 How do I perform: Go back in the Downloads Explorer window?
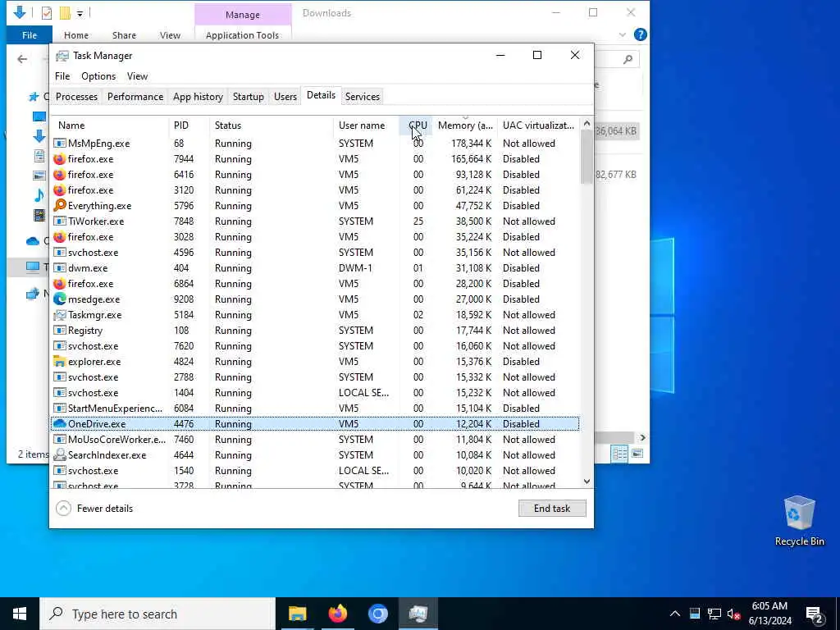coord(22,59)
